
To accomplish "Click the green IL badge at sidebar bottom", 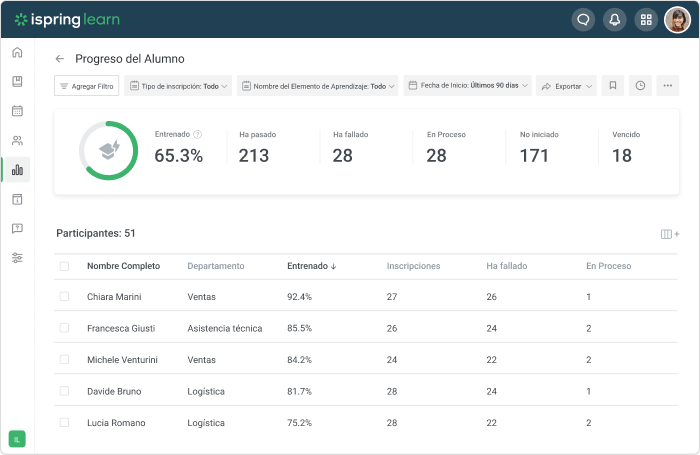I will tap(17, 439).
